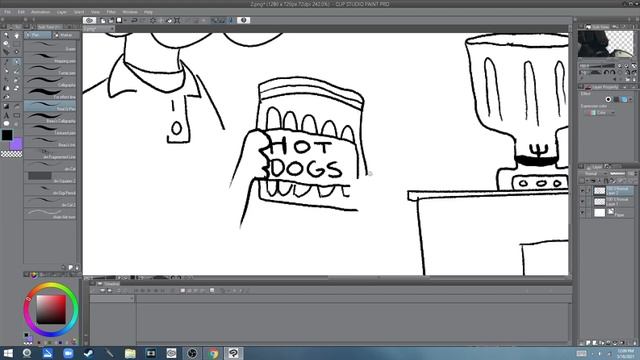Open the Layer menu
640x360 pixels.
coord(62,12)
